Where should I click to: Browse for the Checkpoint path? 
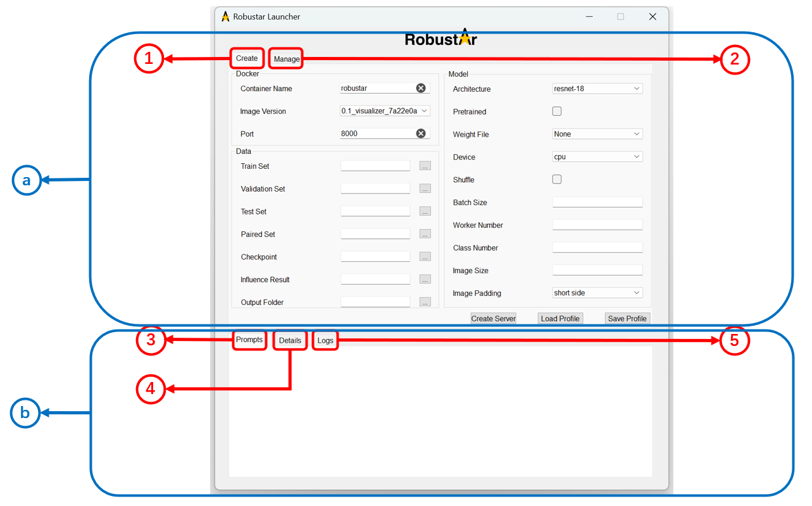coord(425,257)
